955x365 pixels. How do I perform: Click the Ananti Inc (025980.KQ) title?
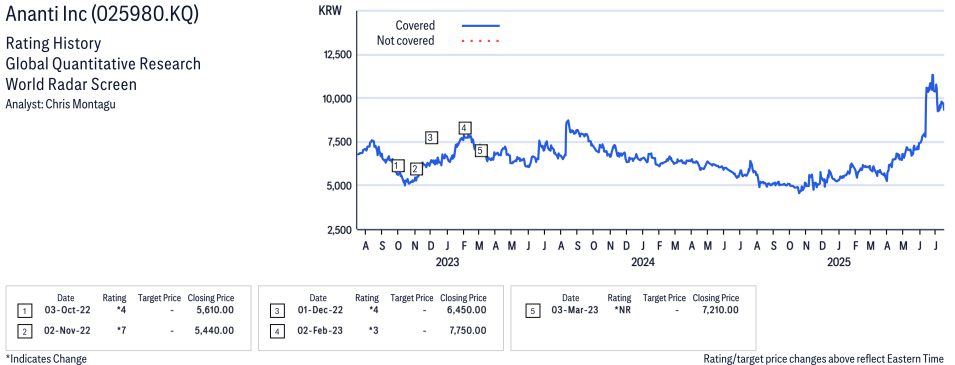tap(102, 15)
